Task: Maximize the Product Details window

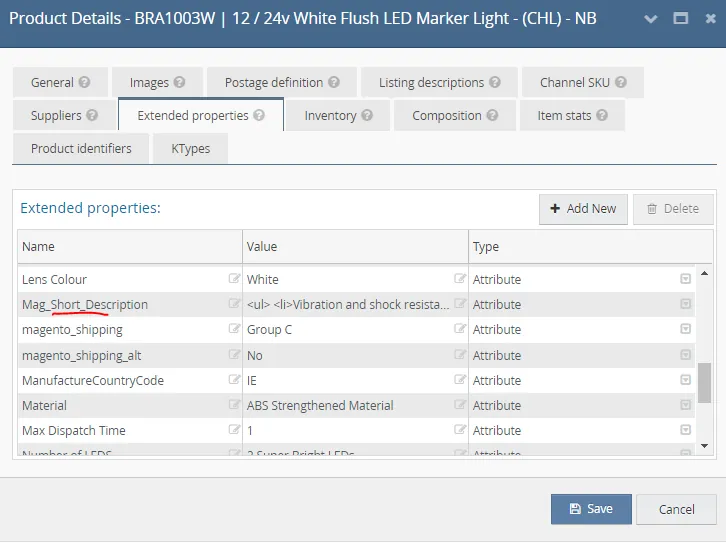Action: click(681, 19)
